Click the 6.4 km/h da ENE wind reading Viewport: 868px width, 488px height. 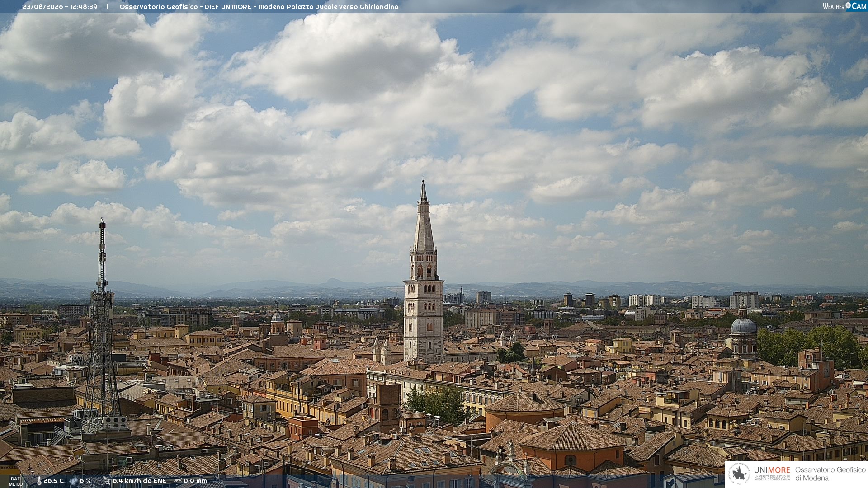coord(139,481)
